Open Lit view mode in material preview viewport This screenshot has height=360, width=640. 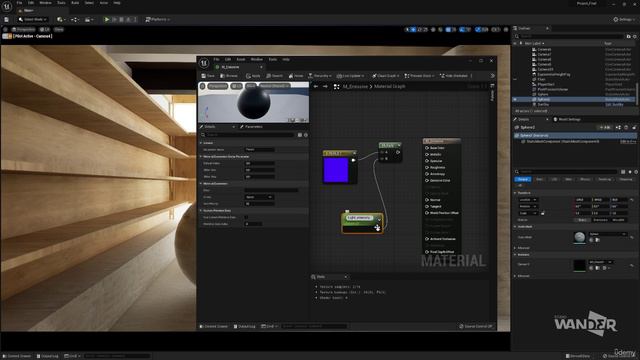(x=237, y=86)
